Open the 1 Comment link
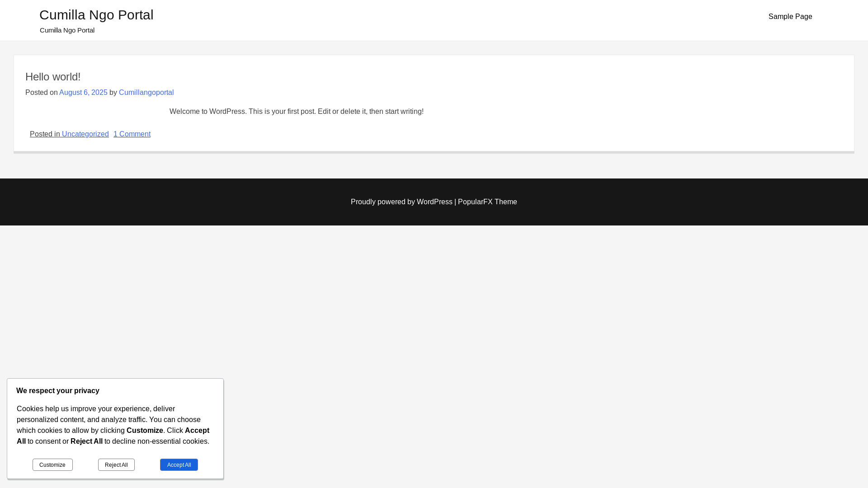Screen dimensions: 868x488 (132, 134)
